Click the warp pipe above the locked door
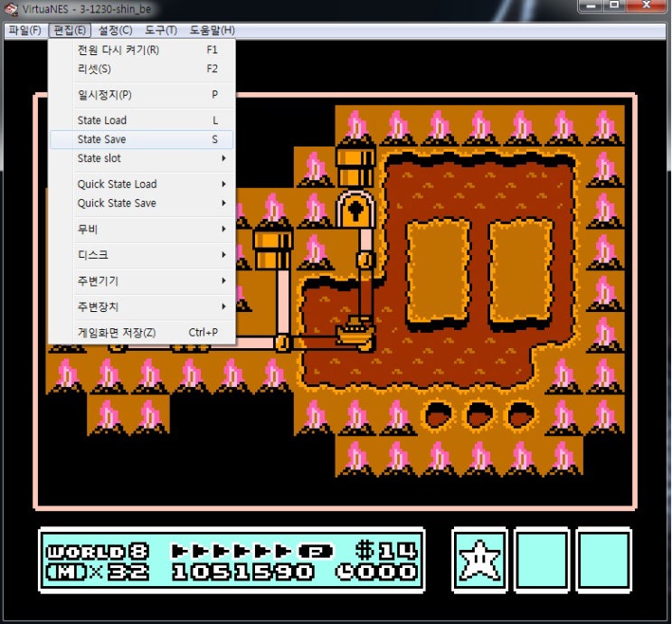This screenshot has width=672, height=624. tap(355, 167)
